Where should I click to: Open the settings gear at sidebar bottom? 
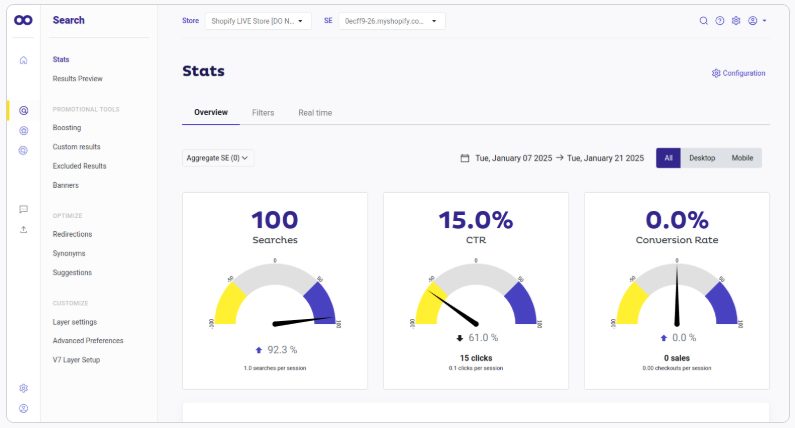tap(23, 388)
